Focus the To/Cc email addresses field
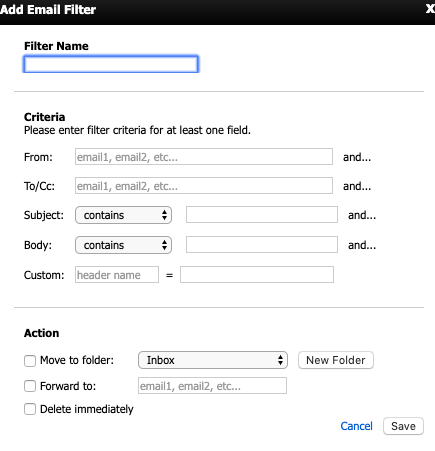 (204, 186)
